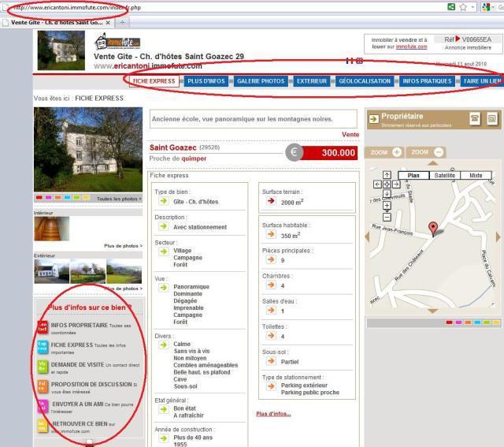Pan map right with arrow control
Screen dimensions: 504x447
pos(397,184)
